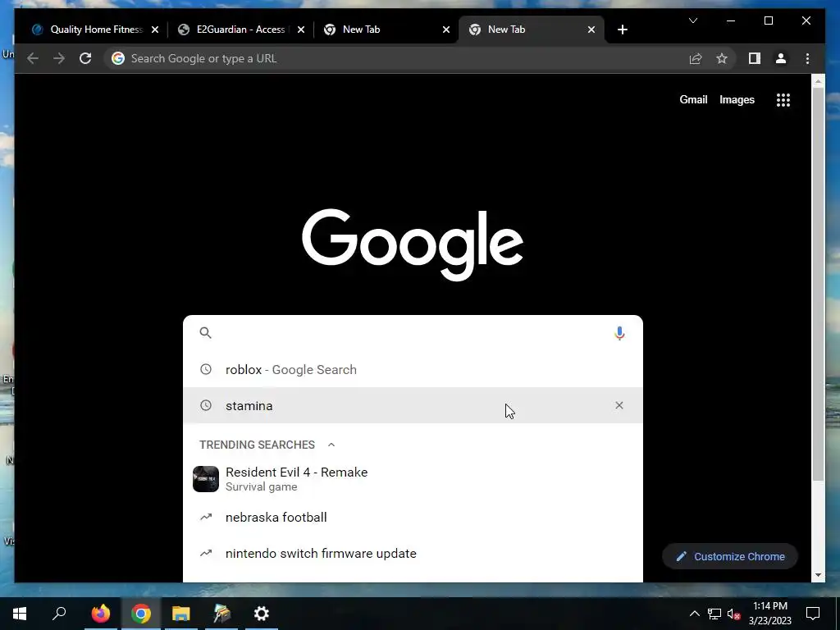Click the scrollbar down arrow
Viewport: 840px width, 630px height.
[818, 575]
